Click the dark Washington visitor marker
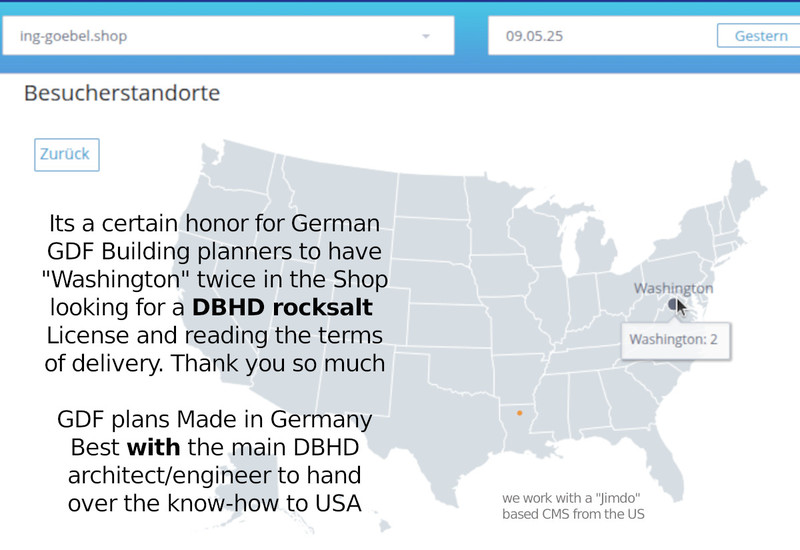The image size is (800, 550). (x=673, y=303)
